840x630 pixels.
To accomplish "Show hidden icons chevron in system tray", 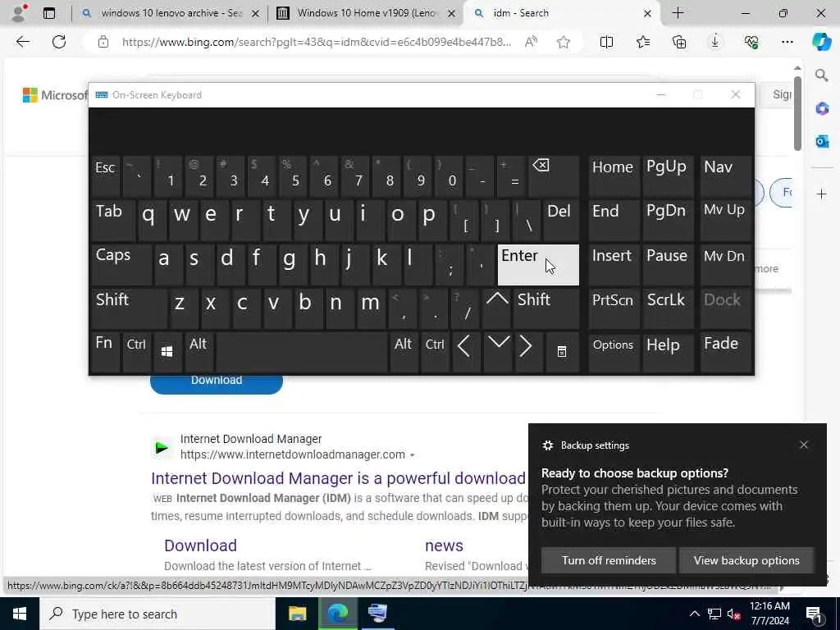I will click(x=694, y=614).
